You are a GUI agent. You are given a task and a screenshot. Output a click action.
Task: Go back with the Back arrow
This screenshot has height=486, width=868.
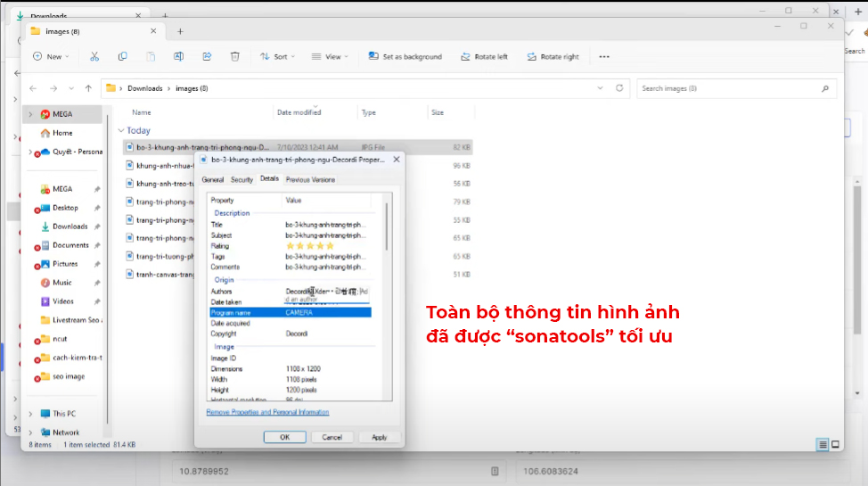pyautogui.click(x=33, y=88)
